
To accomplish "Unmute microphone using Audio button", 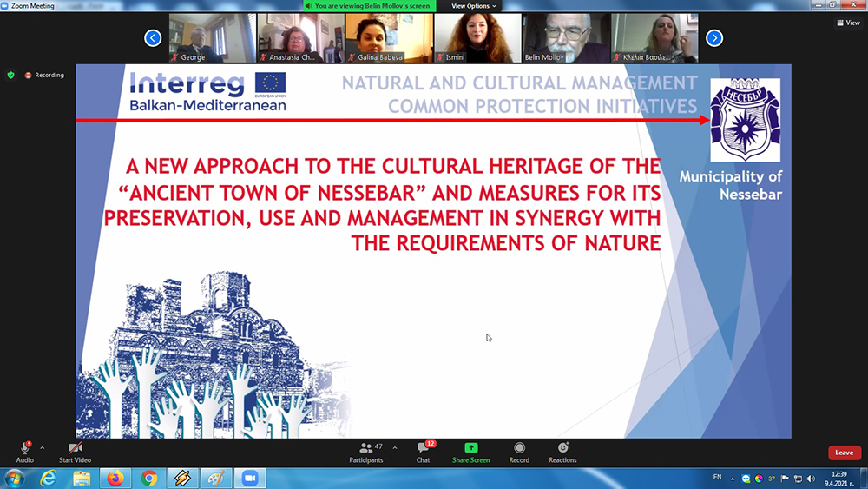I will [x=25, y=452].
